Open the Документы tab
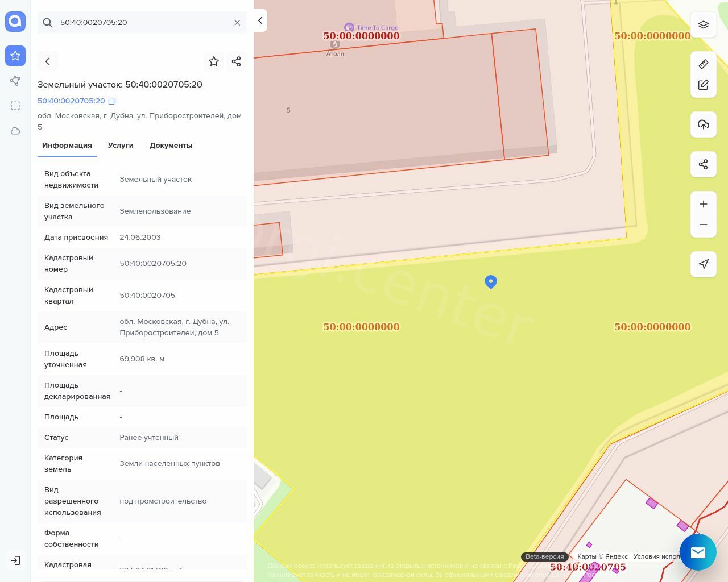The height and width of the screenshot is (582, 728). [171, 145]
